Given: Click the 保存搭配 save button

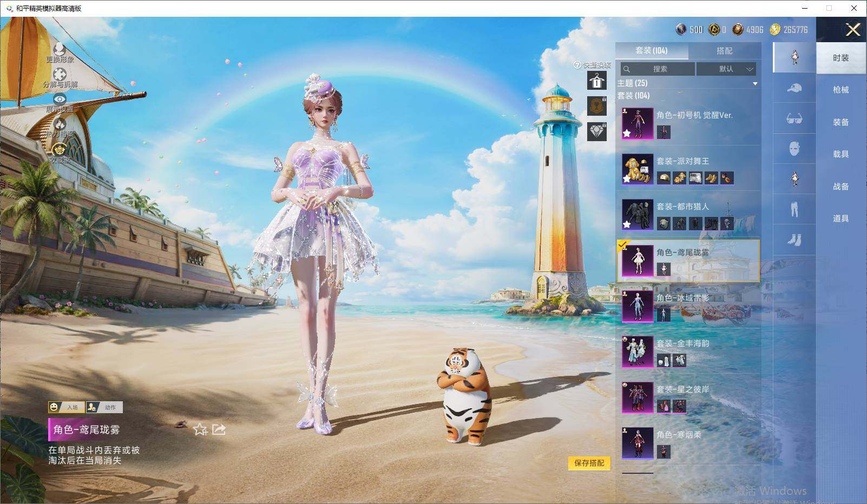Looking at the screenshot, I should point(589,463).
